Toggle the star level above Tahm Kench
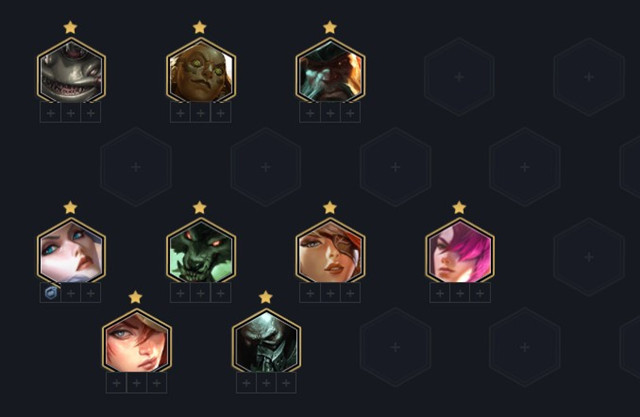The height and width of the screenshot is (417, 640). point(70,27)
